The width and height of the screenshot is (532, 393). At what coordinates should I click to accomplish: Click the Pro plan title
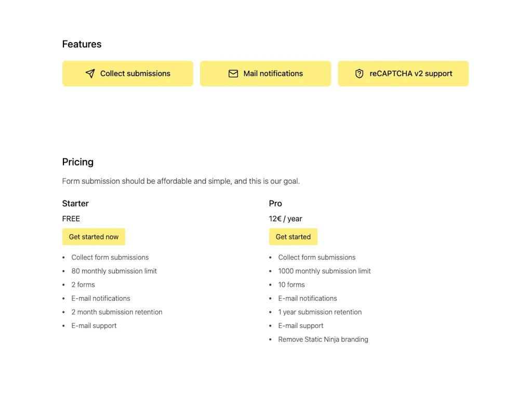pyautogui.click(x=275, y=204)
